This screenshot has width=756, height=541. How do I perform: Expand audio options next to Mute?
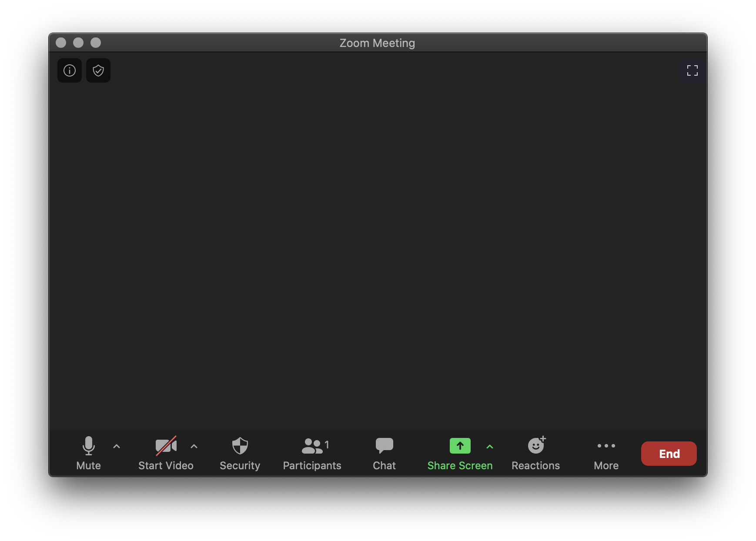117,447
